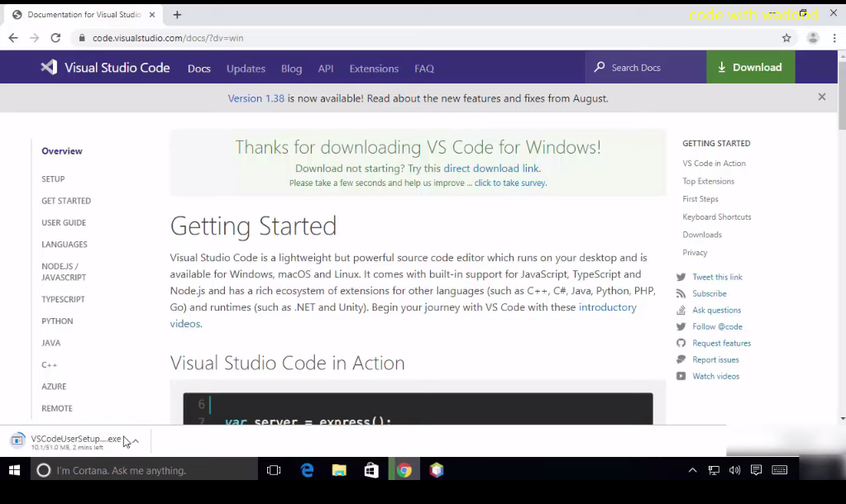
Task: Expand the SETUP section in the sidebar
Action: pos(53,179)
